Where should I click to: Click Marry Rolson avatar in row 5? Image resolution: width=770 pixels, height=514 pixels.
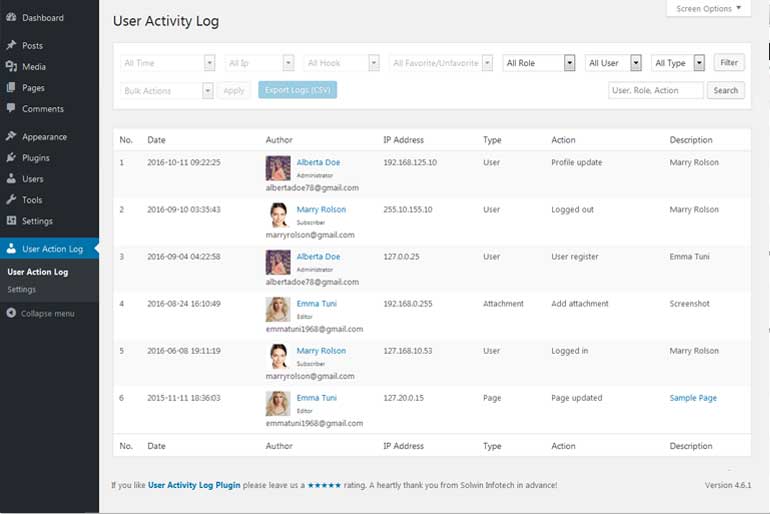(278, 357)
